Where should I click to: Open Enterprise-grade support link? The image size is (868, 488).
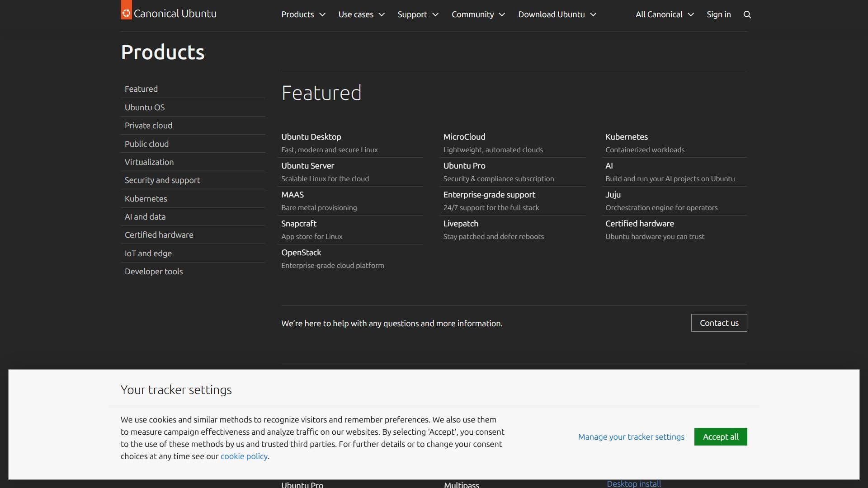[489, 195]
